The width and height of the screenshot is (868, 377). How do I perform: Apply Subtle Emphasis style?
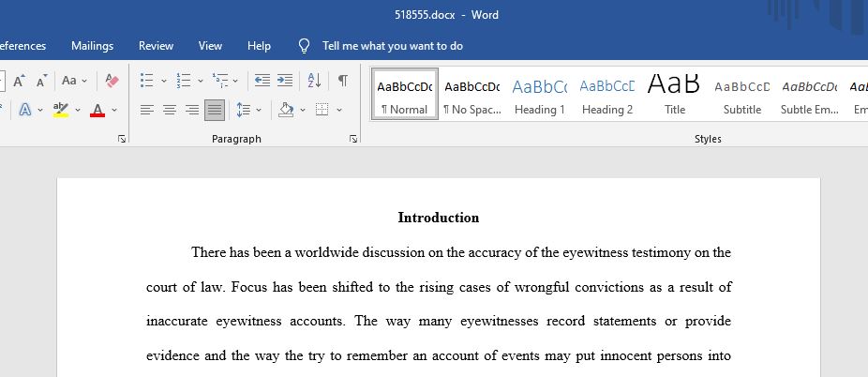tap(810, 94)
